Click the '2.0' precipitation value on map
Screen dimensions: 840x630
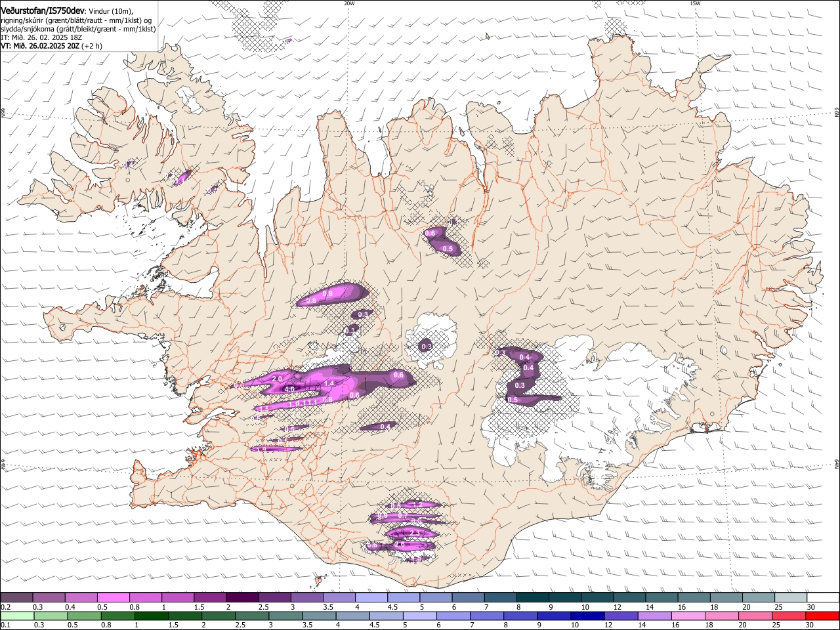pos(276,379)
